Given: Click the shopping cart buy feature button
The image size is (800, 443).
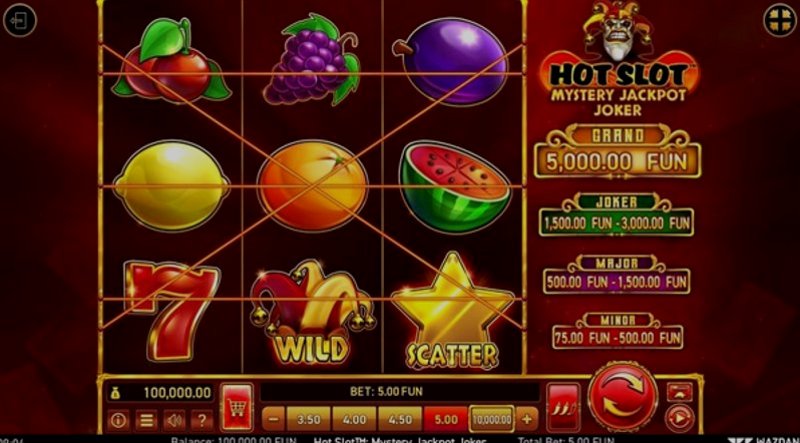Looking at the screenshot, I should tap(237, 407).
